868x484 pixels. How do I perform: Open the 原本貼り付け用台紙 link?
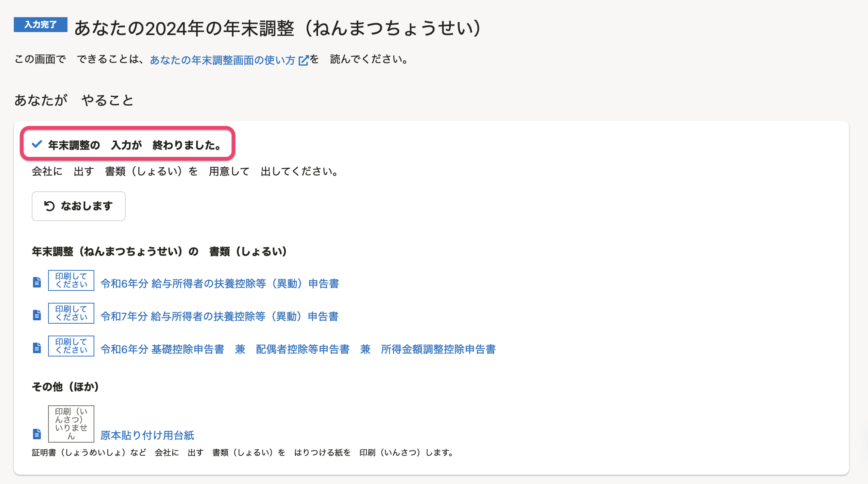pos(147,435)
